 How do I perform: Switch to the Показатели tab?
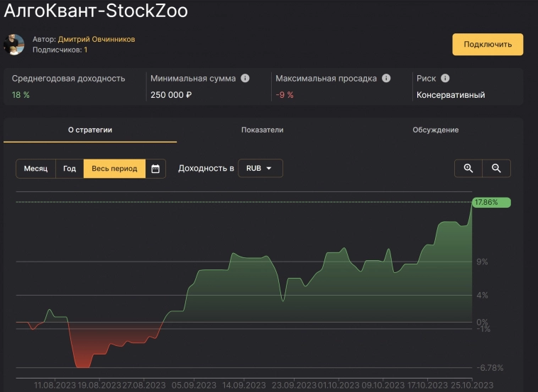click(262, 130)
